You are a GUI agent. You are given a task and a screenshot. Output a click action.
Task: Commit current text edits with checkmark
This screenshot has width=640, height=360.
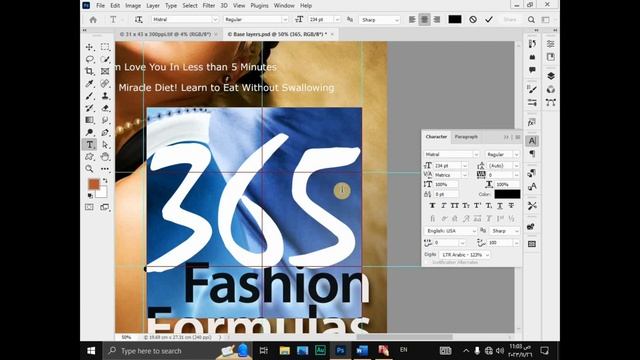(489, 20)
